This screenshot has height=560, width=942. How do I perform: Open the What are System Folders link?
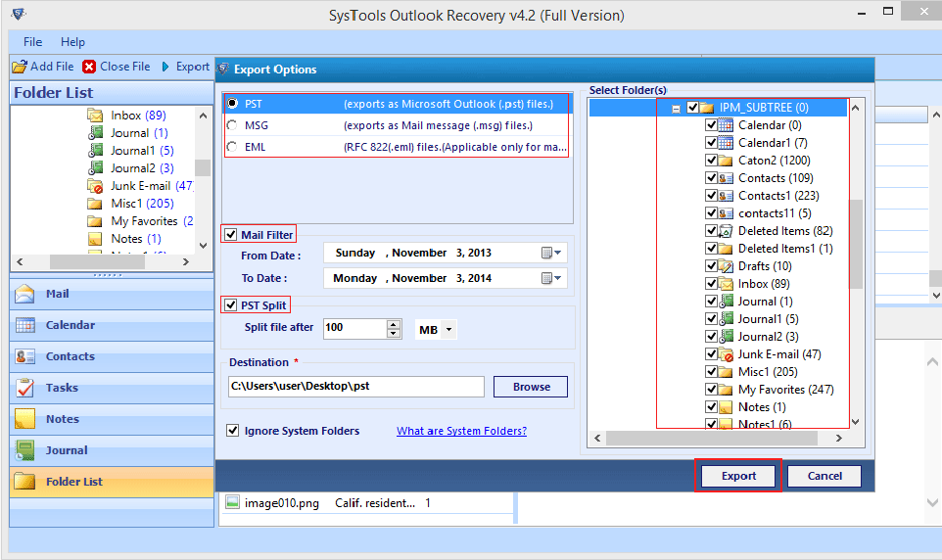(x=461, y=431)
